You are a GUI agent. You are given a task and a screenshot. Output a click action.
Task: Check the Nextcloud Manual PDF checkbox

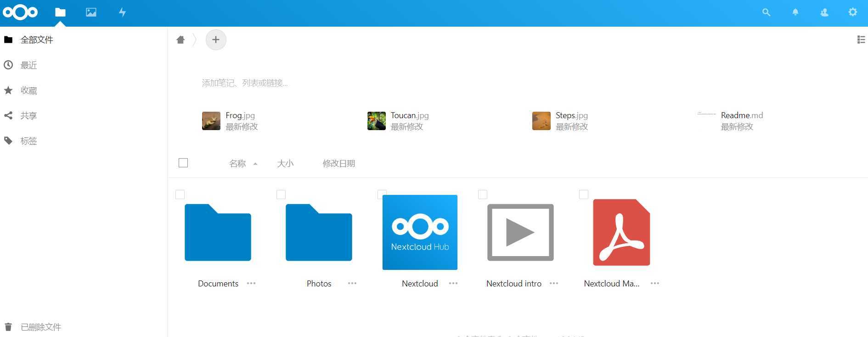pos(584,194)
